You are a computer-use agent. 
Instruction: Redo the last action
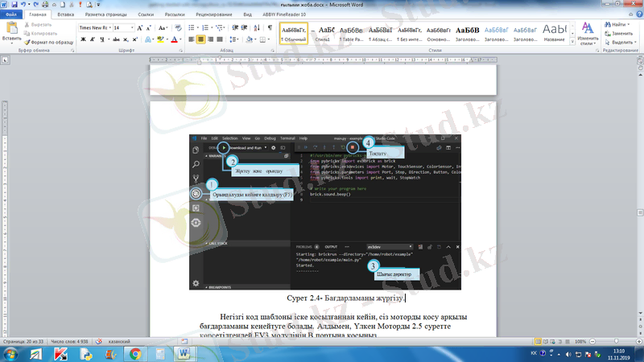click(x=36, y=5)
